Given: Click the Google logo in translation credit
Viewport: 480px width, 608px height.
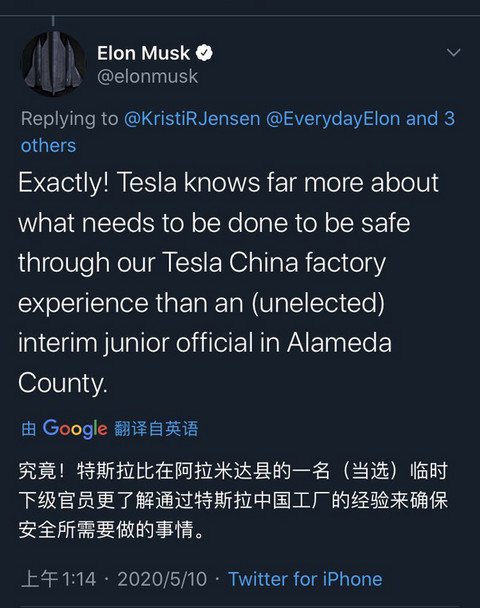Looking at the screenshot, I should 75,428.
